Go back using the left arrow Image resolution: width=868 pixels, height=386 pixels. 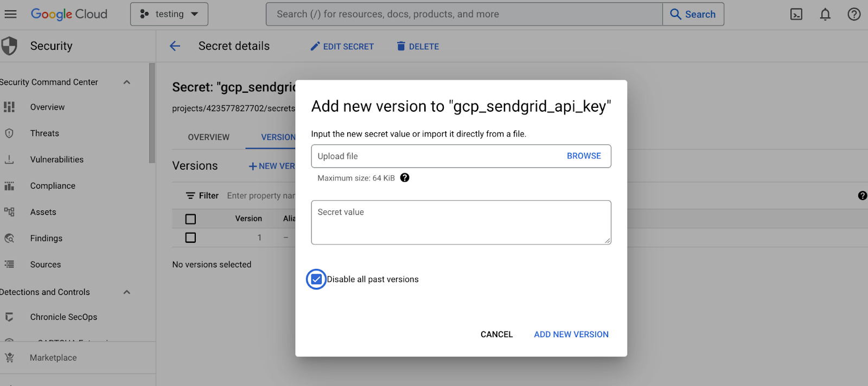[x=175, y=46]
